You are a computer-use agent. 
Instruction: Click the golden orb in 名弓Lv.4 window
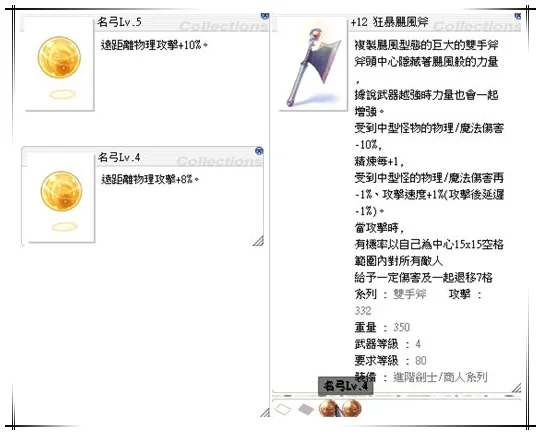[x=61, y=191]
